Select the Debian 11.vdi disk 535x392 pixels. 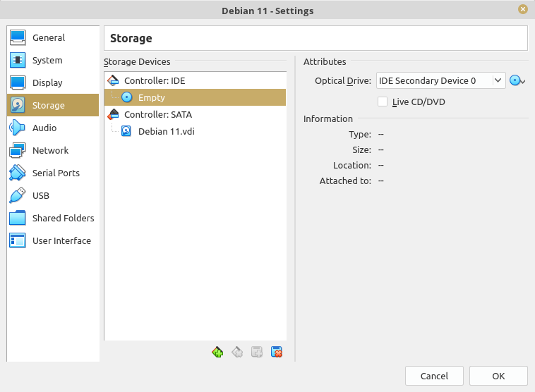point(196,131)
